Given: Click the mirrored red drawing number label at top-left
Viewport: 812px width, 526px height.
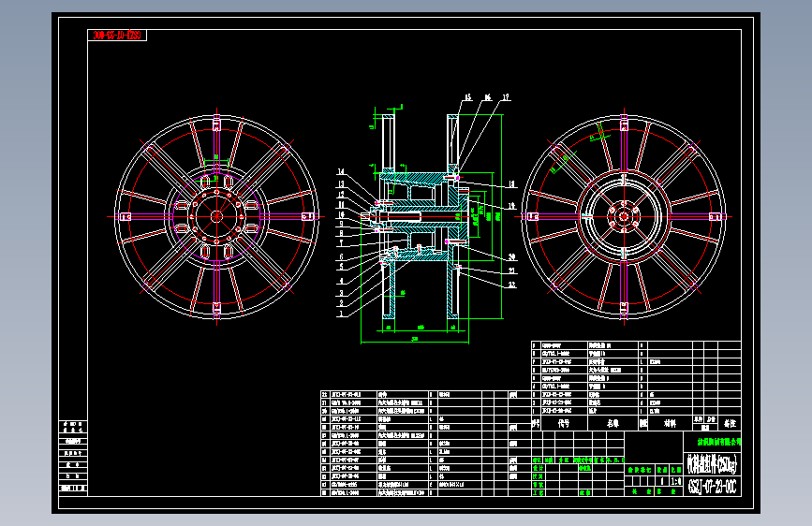Looking at the screenshot, I should 117,36.
